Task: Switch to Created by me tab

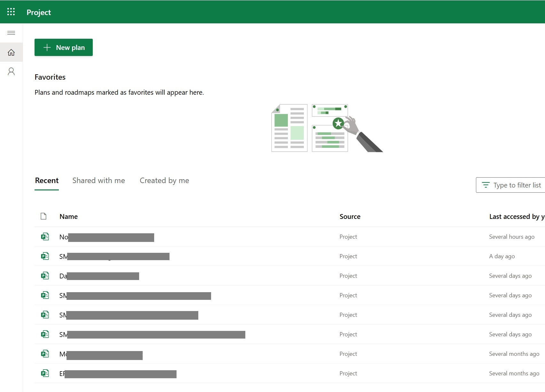Action: click(164, 180)
